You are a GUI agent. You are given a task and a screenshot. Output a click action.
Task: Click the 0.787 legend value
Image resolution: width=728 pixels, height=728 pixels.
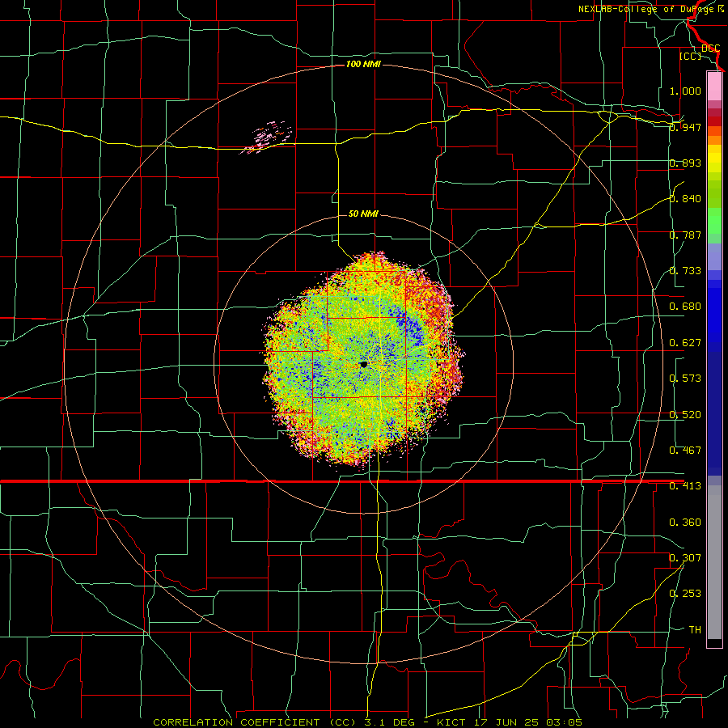click(685, 235)
